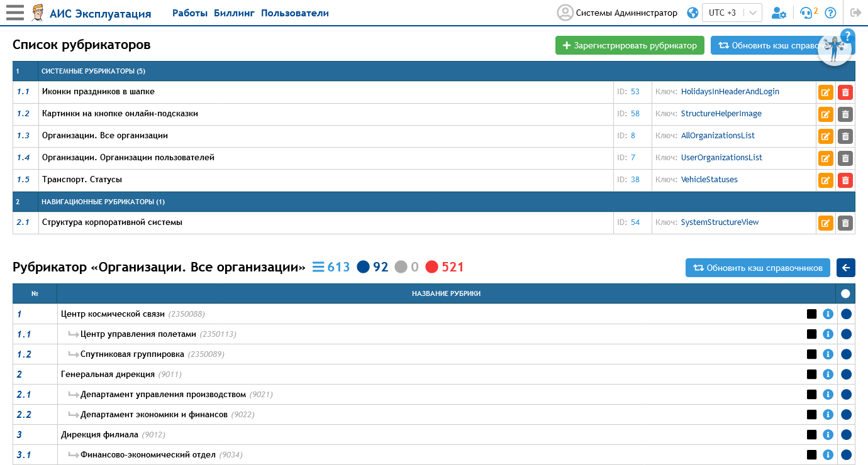Go back with the arrow button
Image resolution: width=868 pixels, height=465 pixels.
point(846,268)
